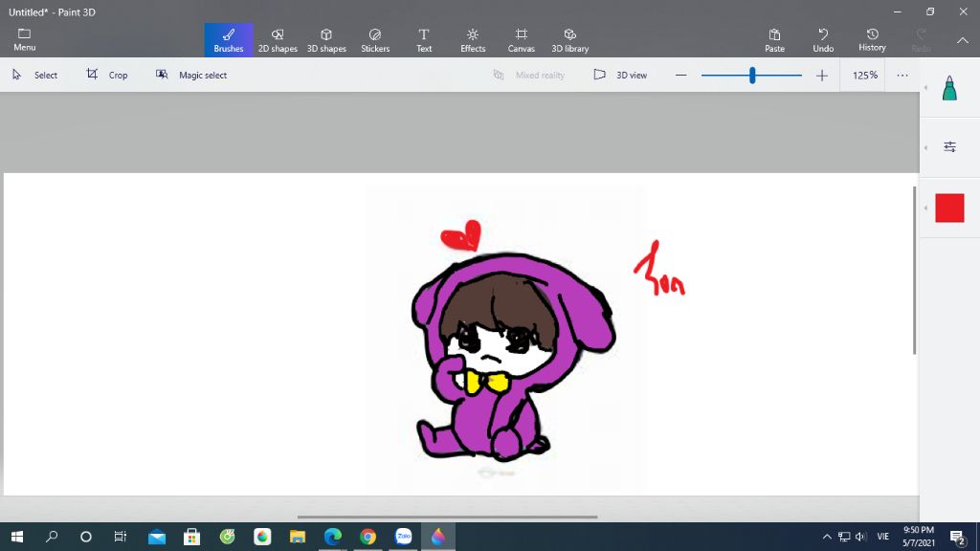Zoom out with the minus button
The image size is (980, 551).
click(680, 75)
